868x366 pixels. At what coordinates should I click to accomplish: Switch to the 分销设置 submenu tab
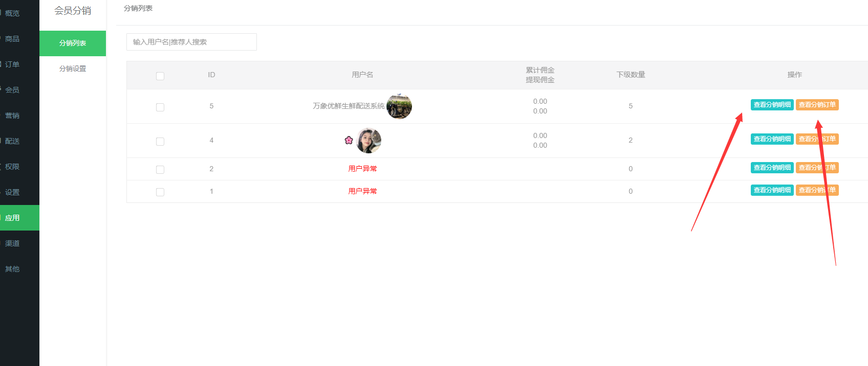click(x=73, y=68)
